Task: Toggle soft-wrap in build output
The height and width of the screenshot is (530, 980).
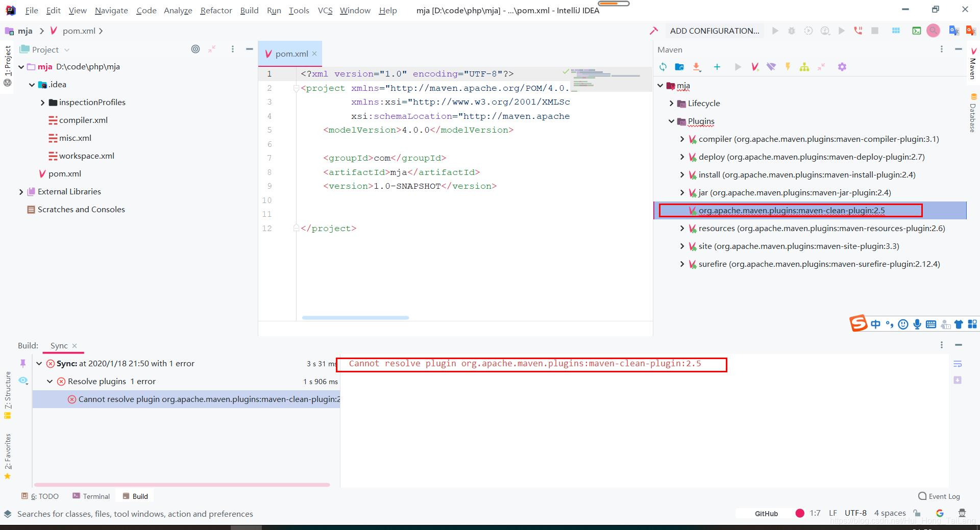Action: [958, 364]
